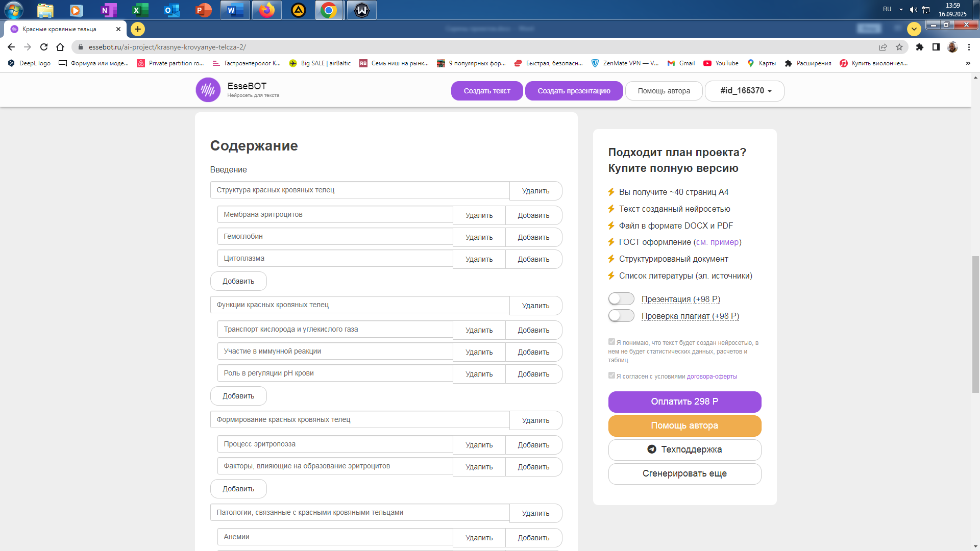This screenshot has width=980, height=551.
Task: Open the см. пример link
Action: tap(717, 242)
